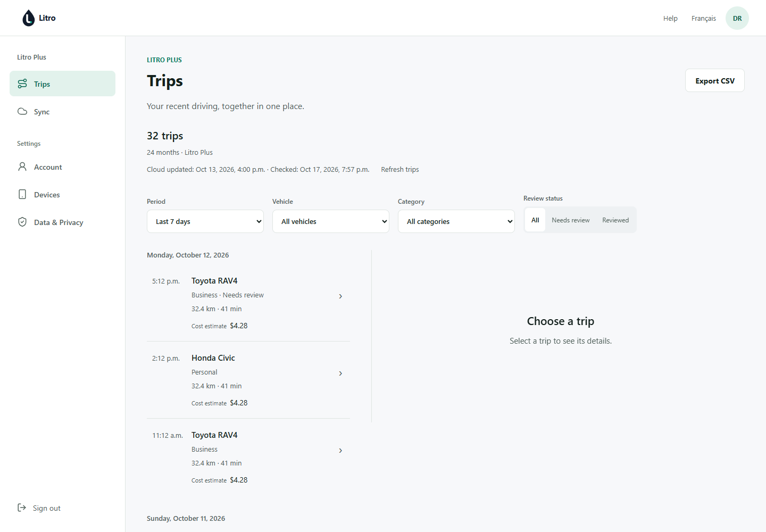Filter by Needs review status

tap(570, 220)
